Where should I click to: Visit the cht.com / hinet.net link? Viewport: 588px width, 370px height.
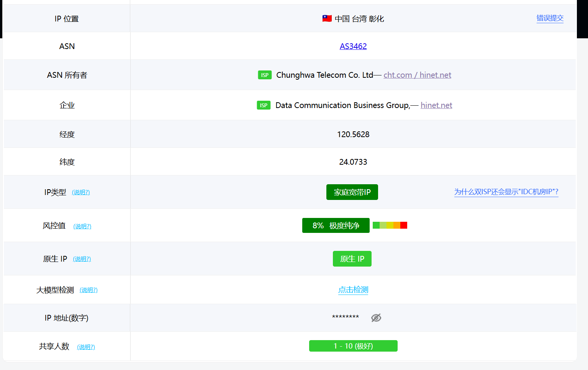click(417, 75)
